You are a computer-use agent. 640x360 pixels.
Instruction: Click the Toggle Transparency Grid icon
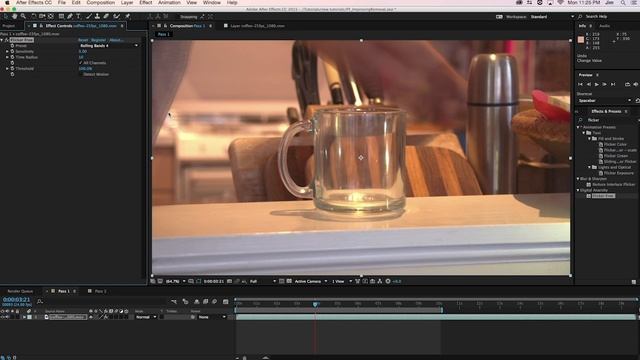point(289,281)
